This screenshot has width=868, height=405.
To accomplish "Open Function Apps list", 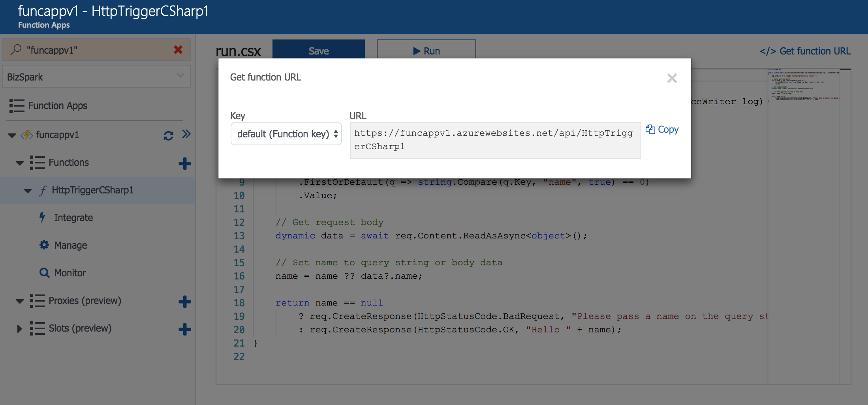I will 58,106.
